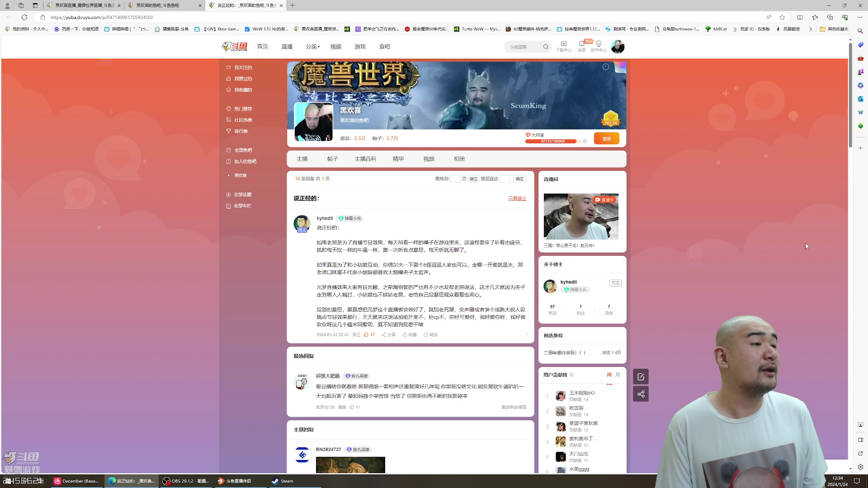Click the NO.34 rank badge

610,118
